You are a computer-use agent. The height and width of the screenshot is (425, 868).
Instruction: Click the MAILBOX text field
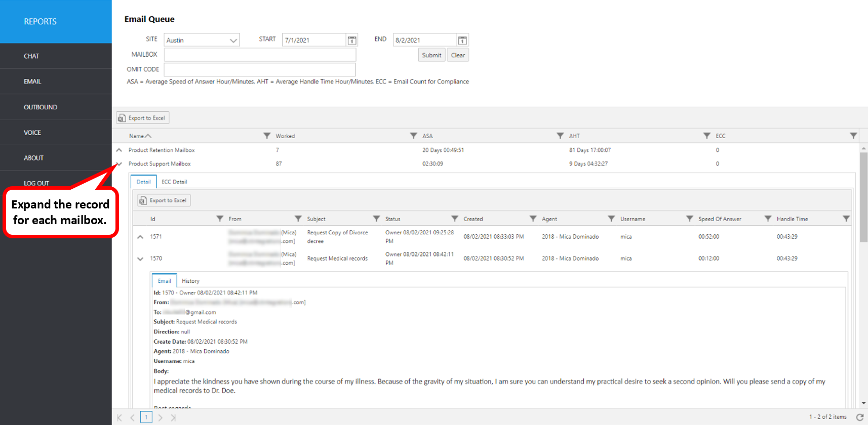pyautogui.click(x=260, y=55)
